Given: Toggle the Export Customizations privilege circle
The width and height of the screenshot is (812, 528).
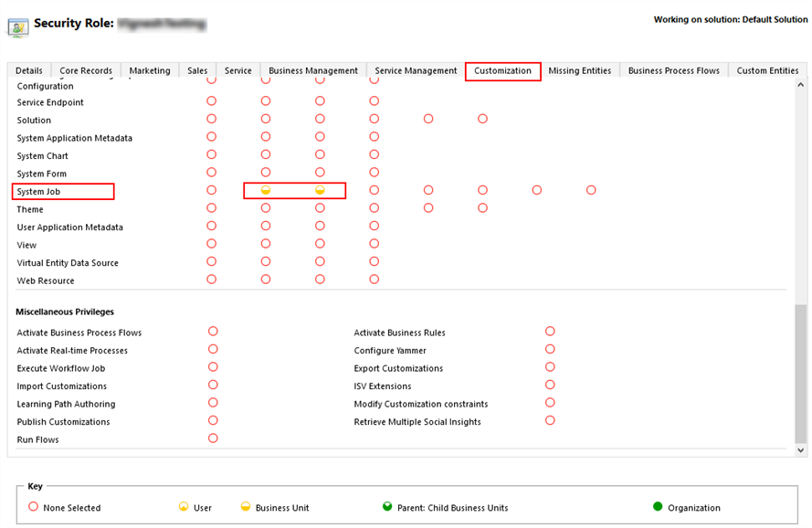Looking at the screenshot, I should [x=550, y=367].
